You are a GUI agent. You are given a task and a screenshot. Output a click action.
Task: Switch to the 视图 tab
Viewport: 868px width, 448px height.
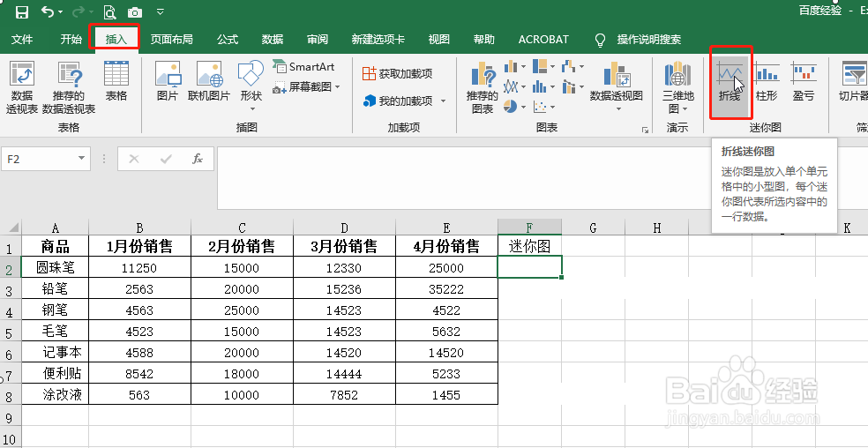pyautogui.click(x=439, y=40)
